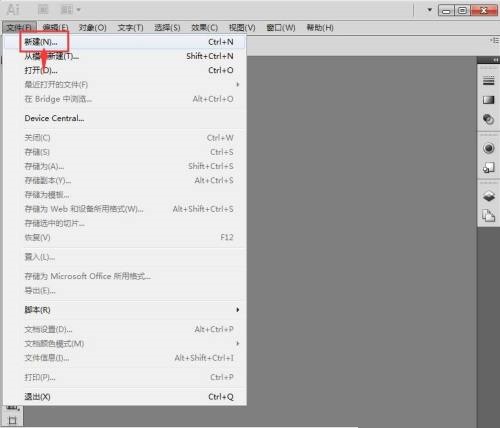Image resolution: width=500 pixels, height=428 pixels.
Task: Open the Transparency panel icon
Action: [489, 119]
